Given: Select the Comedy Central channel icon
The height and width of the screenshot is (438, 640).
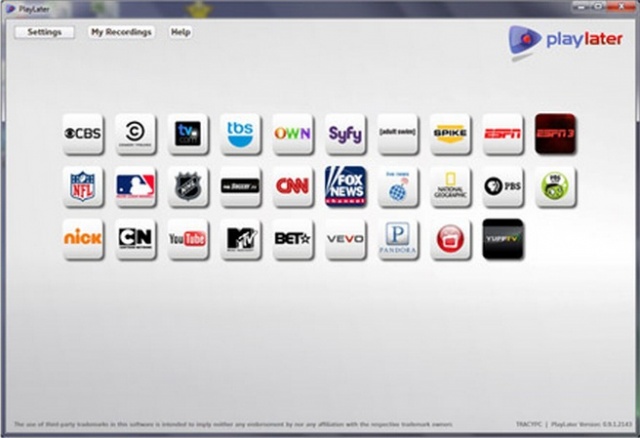Looking at the screenshot, I should click(135, 133).
